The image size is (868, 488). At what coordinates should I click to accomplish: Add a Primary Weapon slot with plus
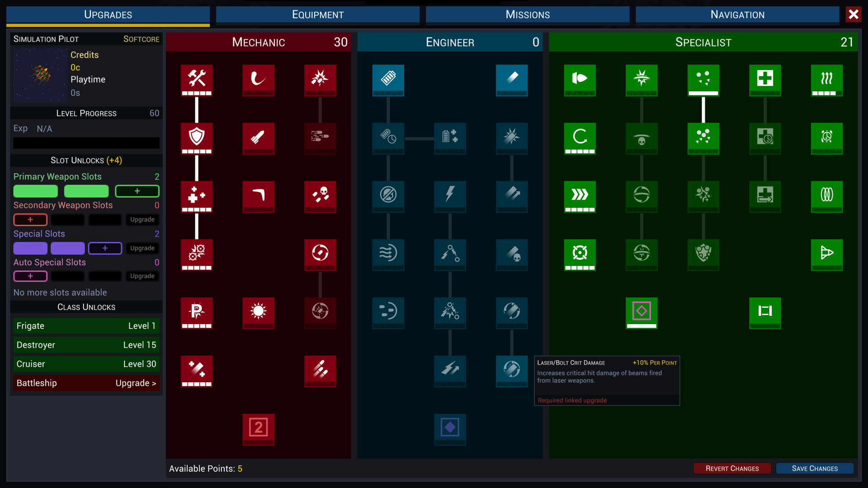click(x=137, y=191)
